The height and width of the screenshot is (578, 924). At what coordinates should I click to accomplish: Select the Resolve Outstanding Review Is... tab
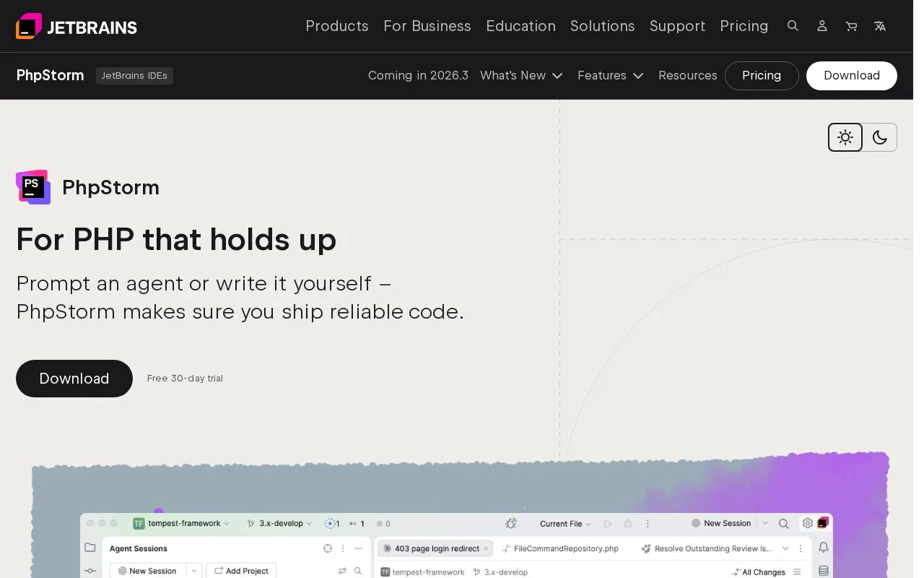tap(706, 548)
